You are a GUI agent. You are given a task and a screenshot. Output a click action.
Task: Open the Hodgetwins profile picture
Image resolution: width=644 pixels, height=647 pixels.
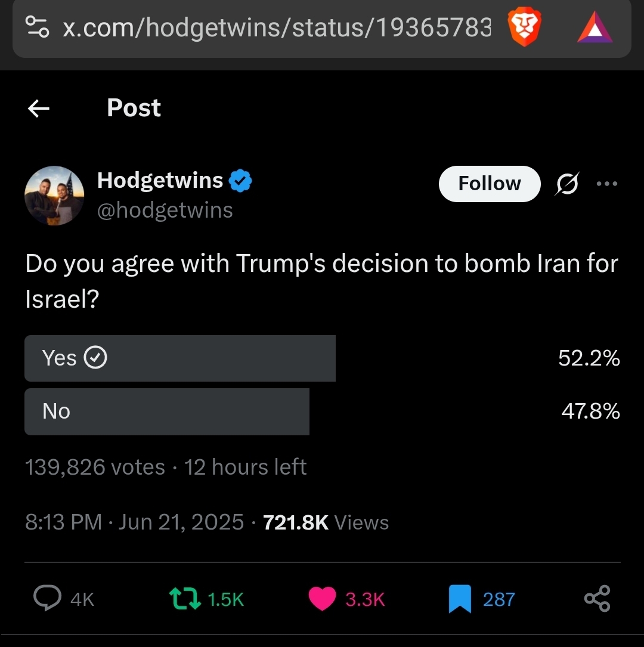pos(54,196)
